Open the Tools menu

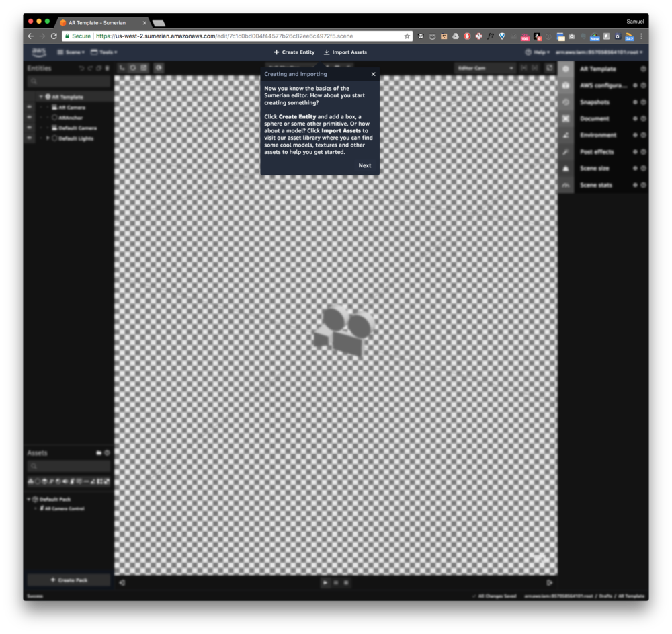104,52
